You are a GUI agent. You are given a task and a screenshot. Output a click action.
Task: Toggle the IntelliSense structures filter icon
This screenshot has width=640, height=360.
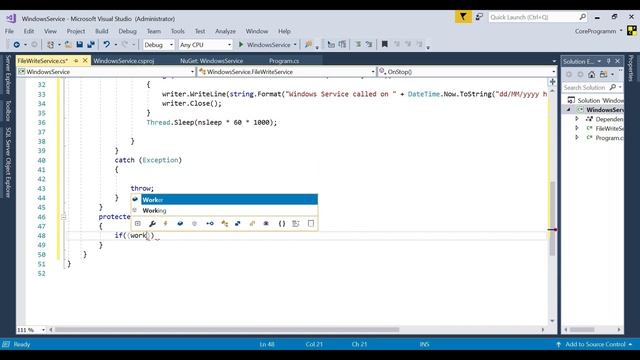pos(238,223)
